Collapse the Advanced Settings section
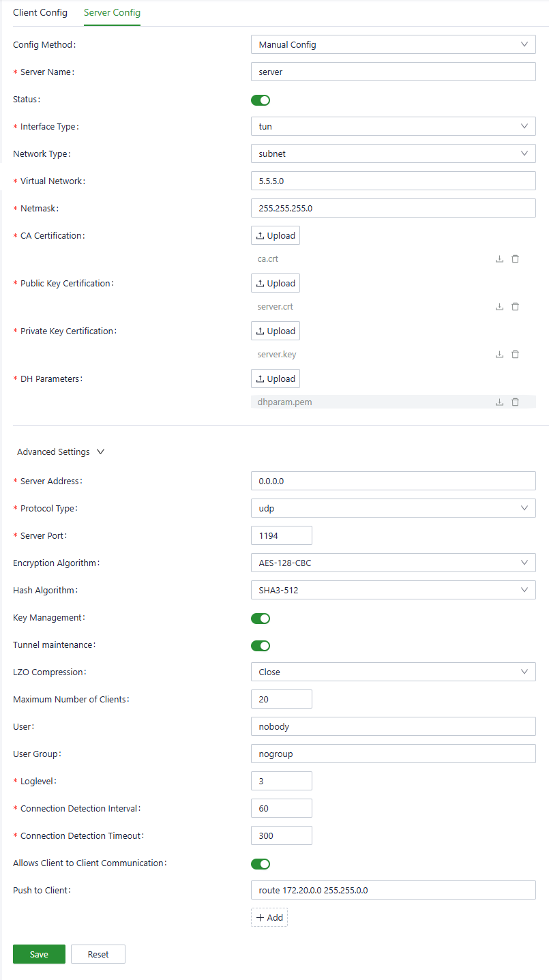The height and width of the screenshot is (980, 549). [x=60, y=451]
